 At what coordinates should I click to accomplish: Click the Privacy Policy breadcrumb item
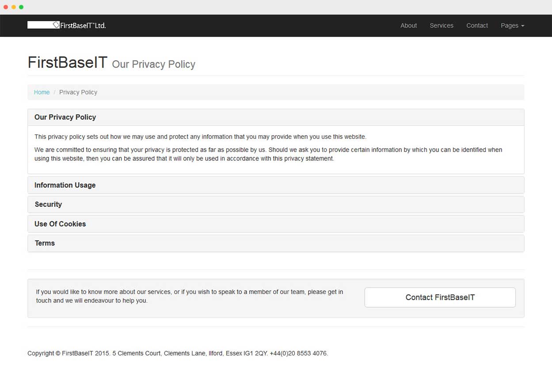pyautogui.click(x=78, y=92)
